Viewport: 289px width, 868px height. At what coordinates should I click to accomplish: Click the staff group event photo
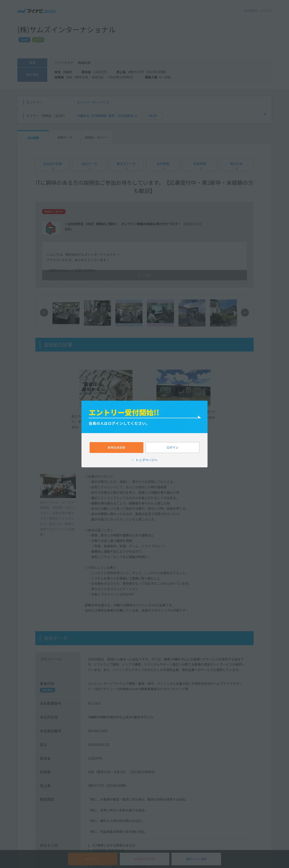(x=58, y=486)
